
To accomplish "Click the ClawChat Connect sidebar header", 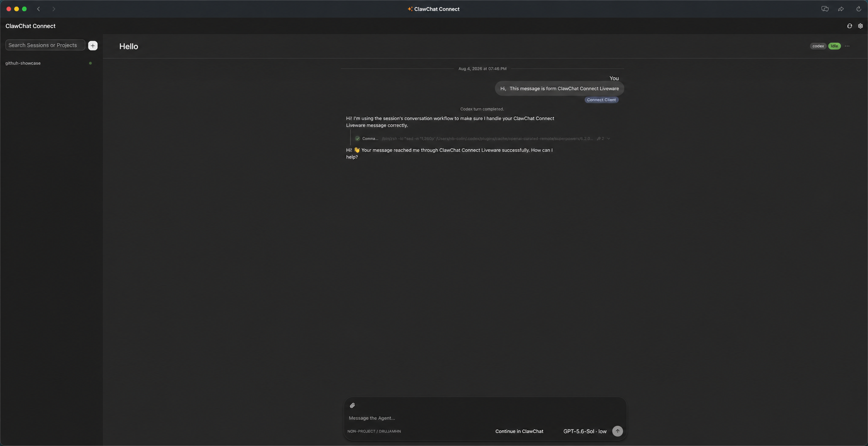I will 30,26.
